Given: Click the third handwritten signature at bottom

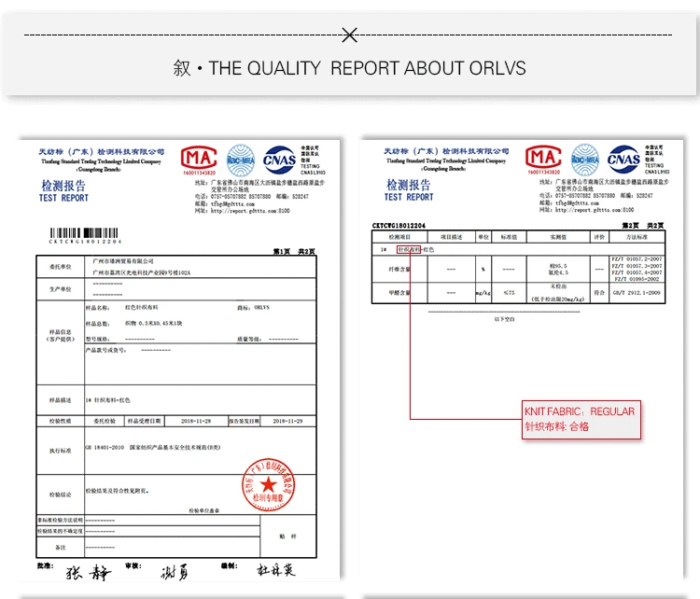Looking at the screenshot, I should (x=276, y=570).
